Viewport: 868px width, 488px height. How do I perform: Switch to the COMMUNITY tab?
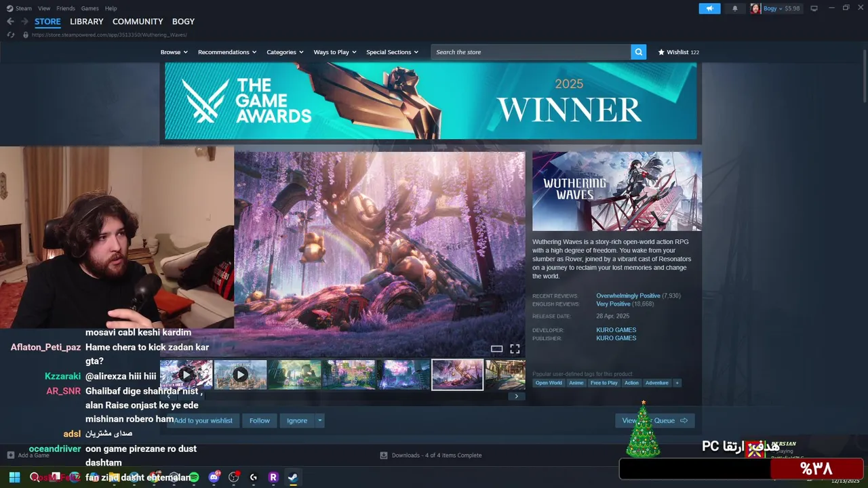click(138, 22)
